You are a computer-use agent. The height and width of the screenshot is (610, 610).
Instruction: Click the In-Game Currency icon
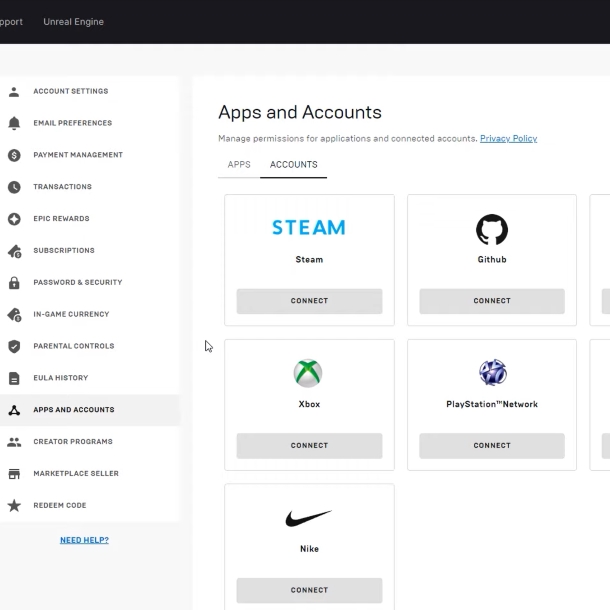pos(14,314)
